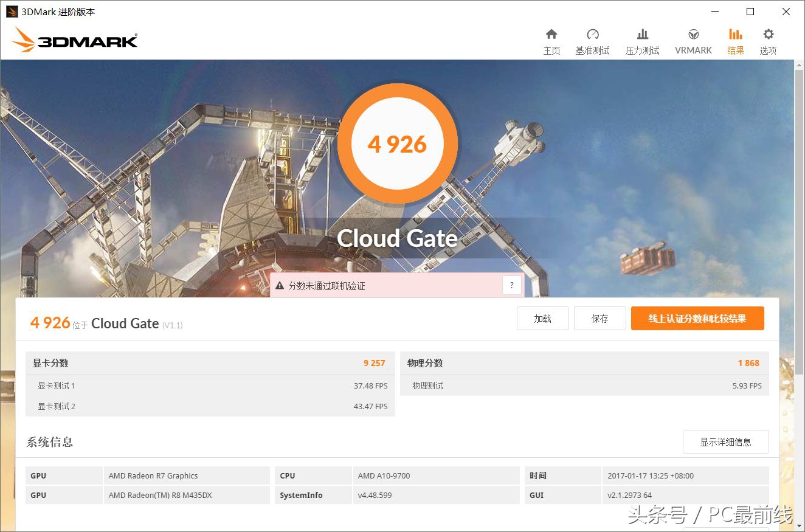Screen dimensions: 805x532
Task: Show detailed system info (显示详细信息)
Action: pyautogui.click(x=725, y=442)
